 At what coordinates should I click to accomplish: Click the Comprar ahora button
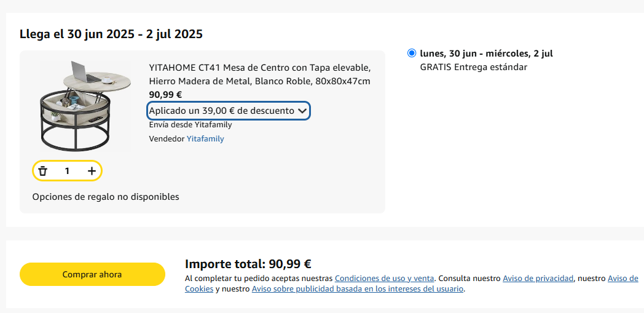point(92,274)
